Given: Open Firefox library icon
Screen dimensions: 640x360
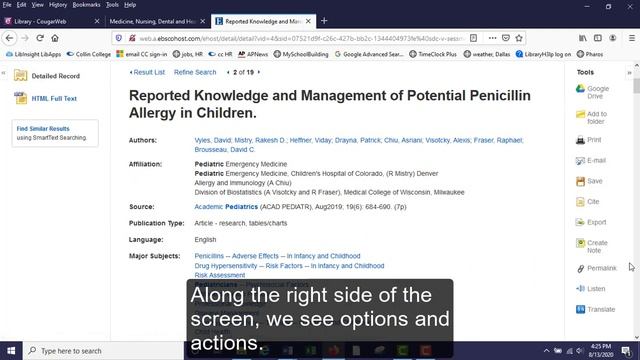Looking at the screenshot, I should click(583, 38).
